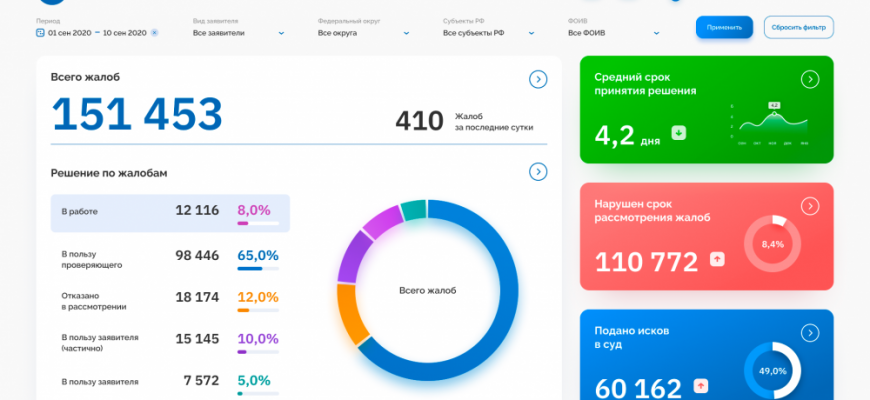Viewport: 870px width, 400px height.
Task: Open the Федеральный округ dropdown
Action: [x=363, y=33]
